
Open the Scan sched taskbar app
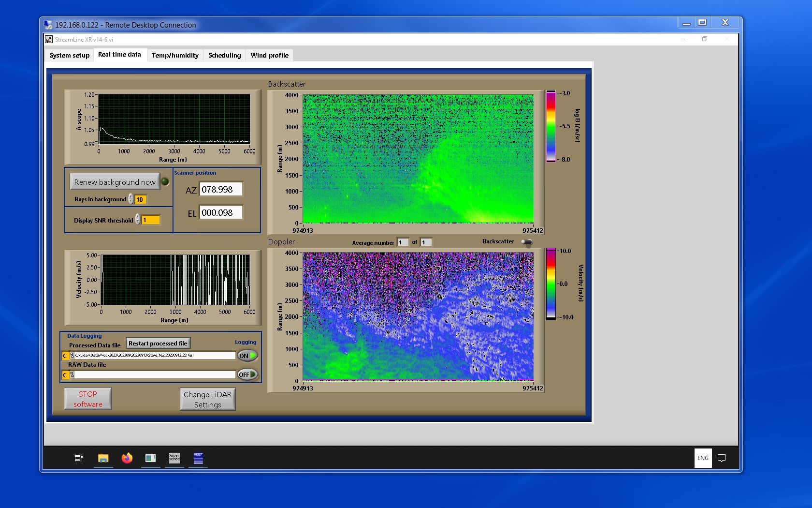[174, 458]
